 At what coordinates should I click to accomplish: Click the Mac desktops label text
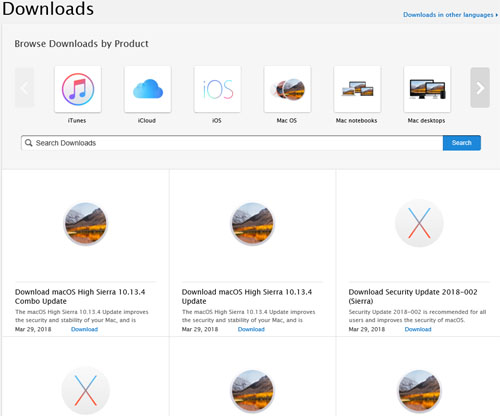pyautogui.click(x=426, y=120)
